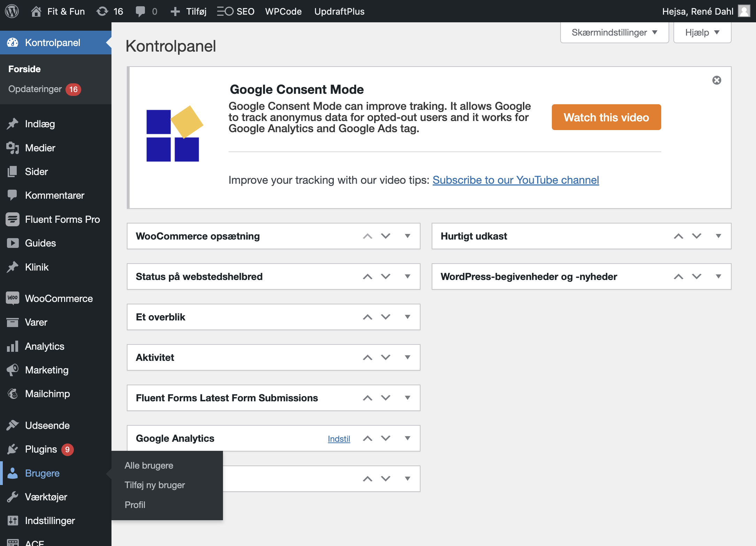Open SEO in admin bar
The image size is (756, 546).
(236, 12)
